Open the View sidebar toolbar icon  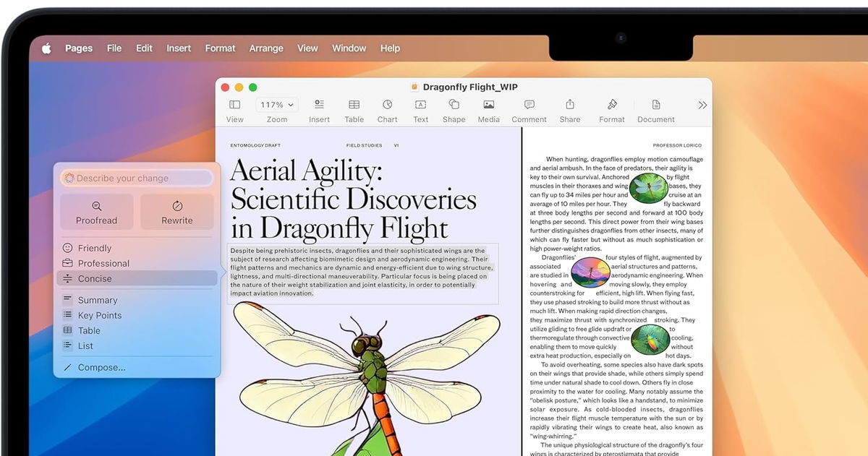coord(234,105)
